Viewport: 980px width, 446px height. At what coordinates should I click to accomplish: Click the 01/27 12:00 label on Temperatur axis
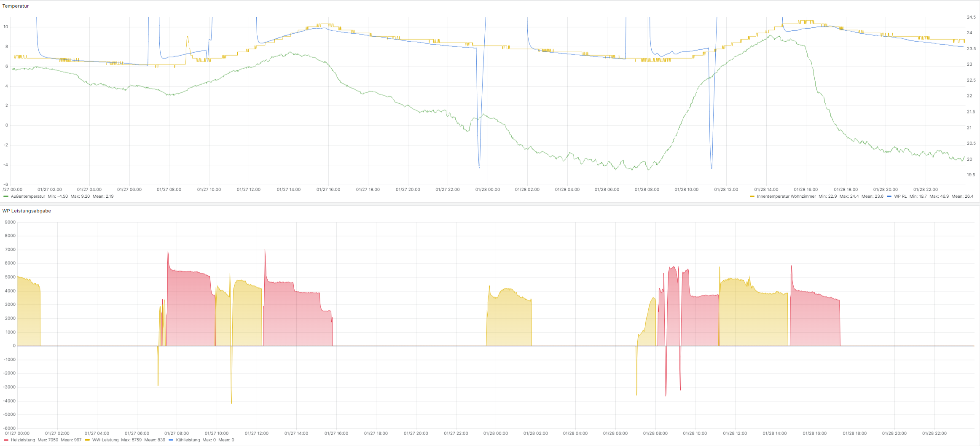point(249,190)
